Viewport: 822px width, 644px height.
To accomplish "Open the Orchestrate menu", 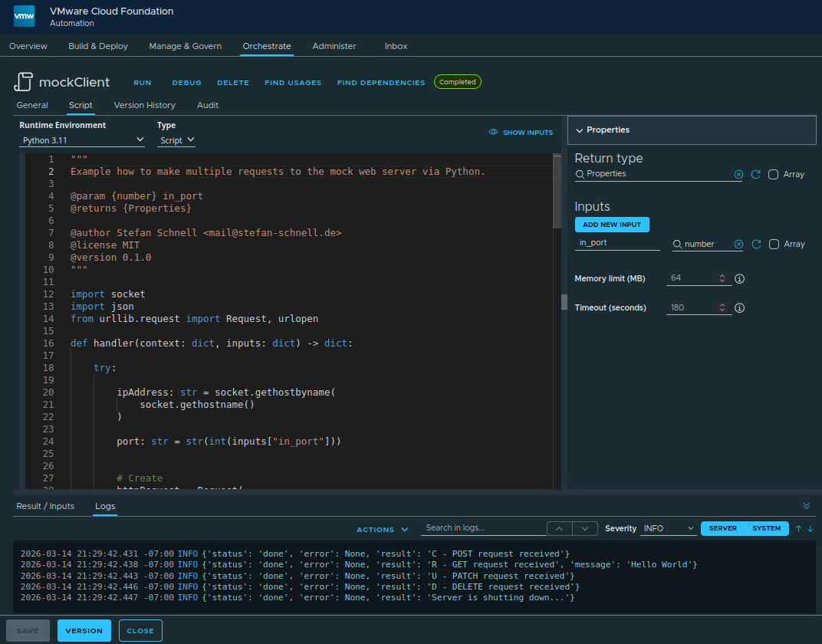I will pos(266,46).
